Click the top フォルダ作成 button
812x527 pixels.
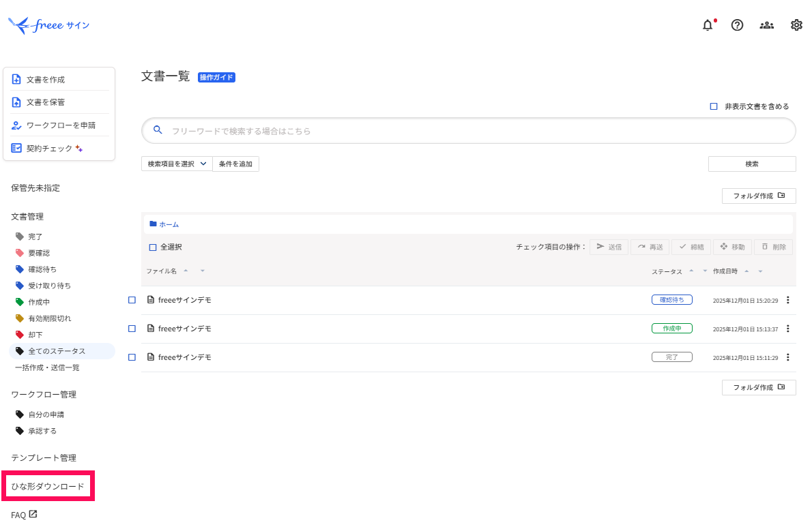[x=759, y=196]
